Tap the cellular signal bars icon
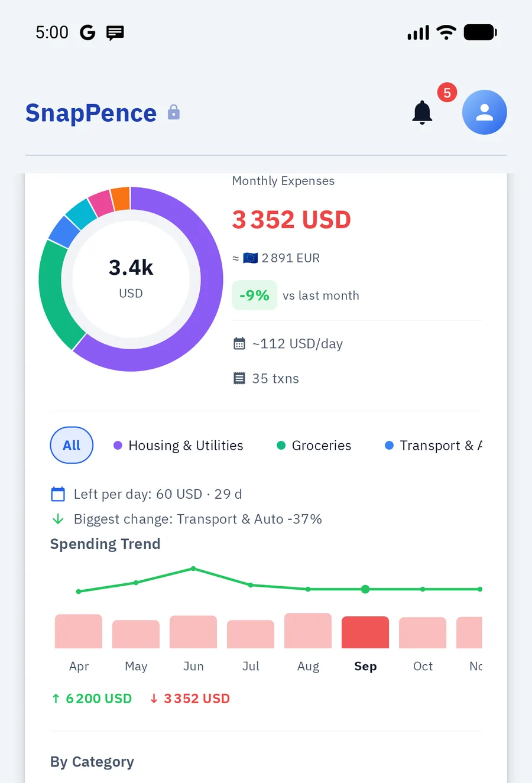Image resolution: width=532 pixels, height=783 pixels. (419, 33)
